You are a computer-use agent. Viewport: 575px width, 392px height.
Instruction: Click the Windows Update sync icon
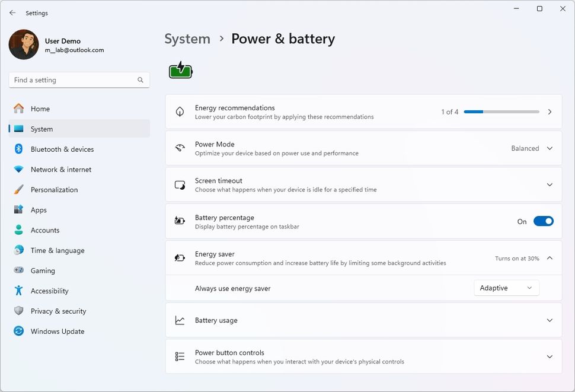click(18, 331)
